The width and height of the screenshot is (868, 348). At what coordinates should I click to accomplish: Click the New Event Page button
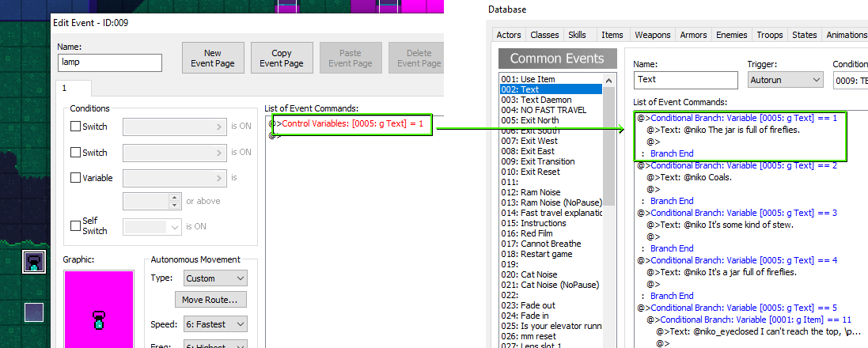point(213,59)
